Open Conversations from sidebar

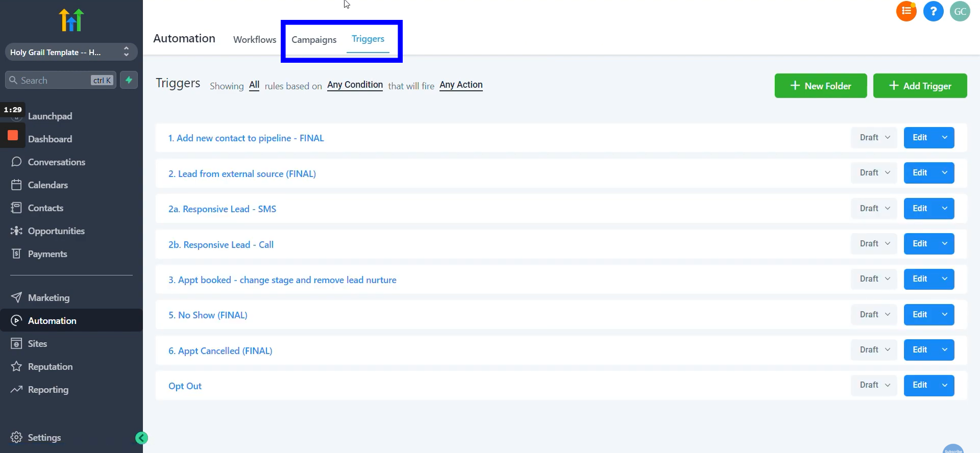coord(56,162)
